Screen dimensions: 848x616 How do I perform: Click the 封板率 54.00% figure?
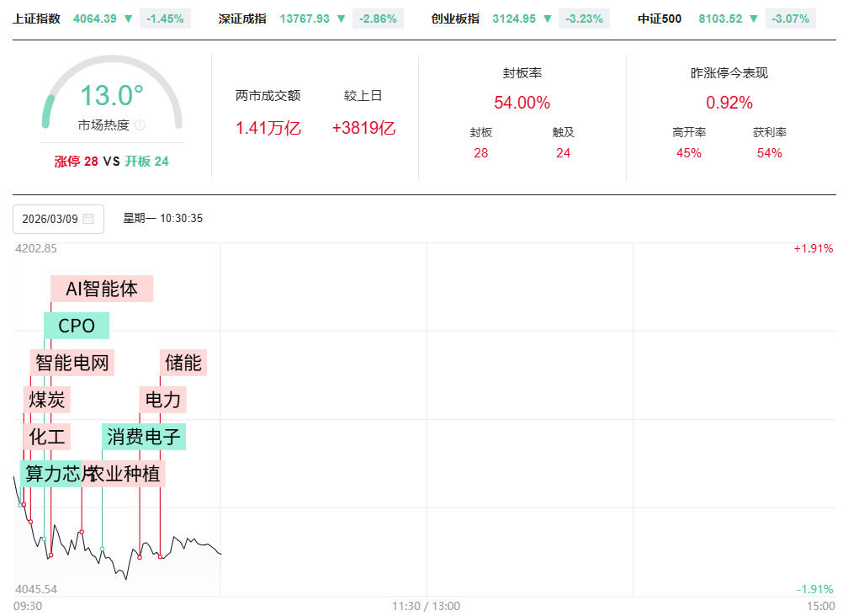click(522, 103)
